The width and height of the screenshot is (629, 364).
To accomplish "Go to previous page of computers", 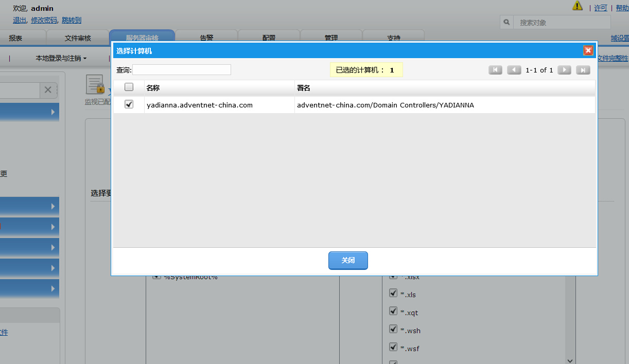I will 514,70.
